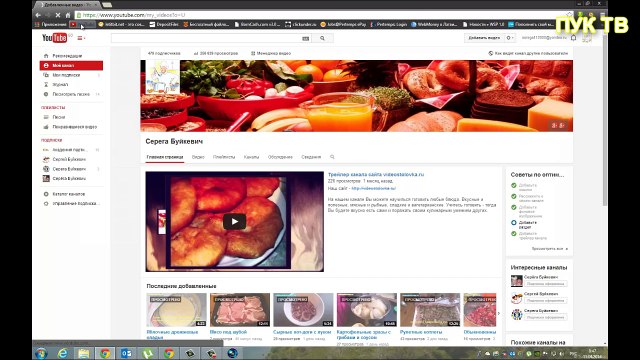Screen dimensions: 640x360
Task: Expand Просмотреть все optimization tips
Action: (549, 249)
